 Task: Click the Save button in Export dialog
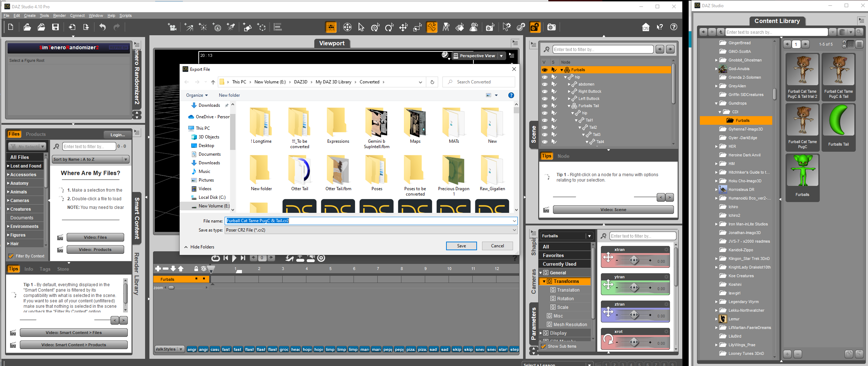[461, 246]
